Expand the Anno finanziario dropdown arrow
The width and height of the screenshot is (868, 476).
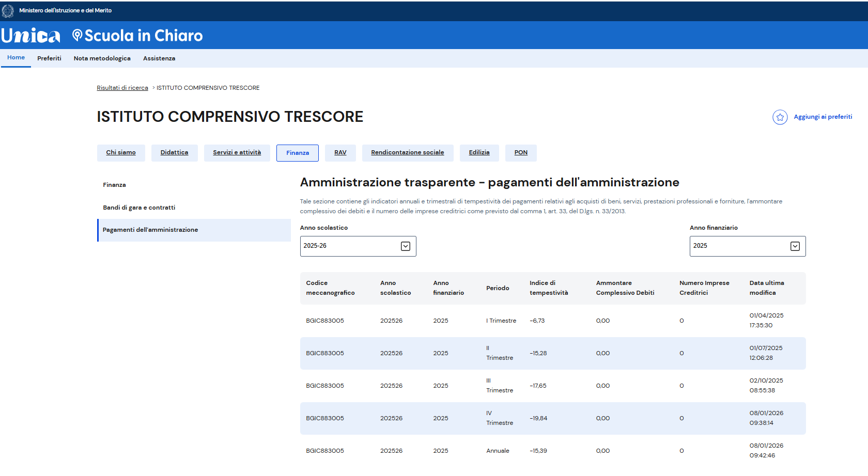[795, 246]
